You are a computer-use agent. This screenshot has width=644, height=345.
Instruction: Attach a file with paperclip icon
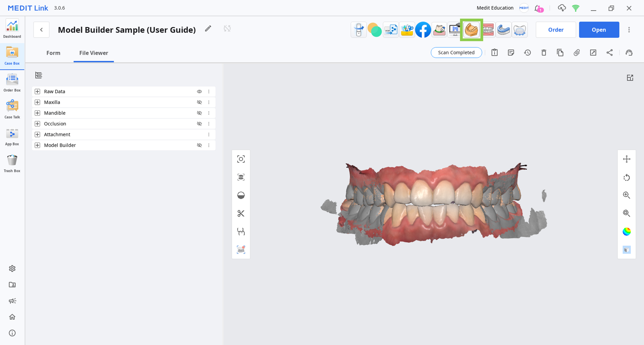(577, 53)
